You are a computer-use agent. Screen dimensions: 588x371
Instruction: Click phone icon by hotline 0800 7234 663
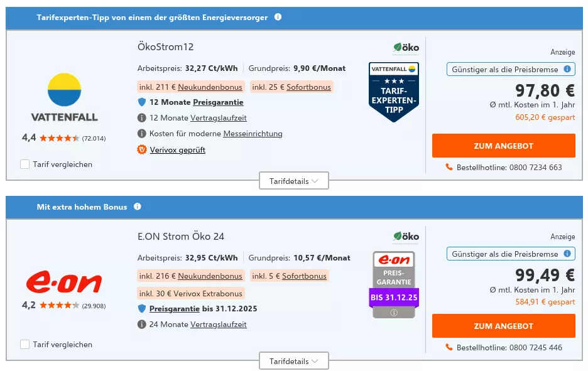pos(449,167)
